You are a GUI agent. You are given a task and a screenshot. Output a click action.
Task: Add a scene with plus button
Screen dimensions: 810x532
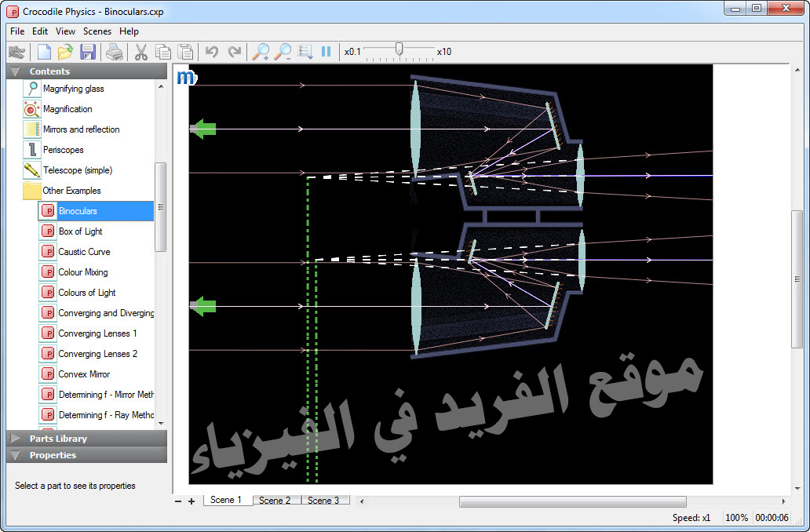click(192, 501)
